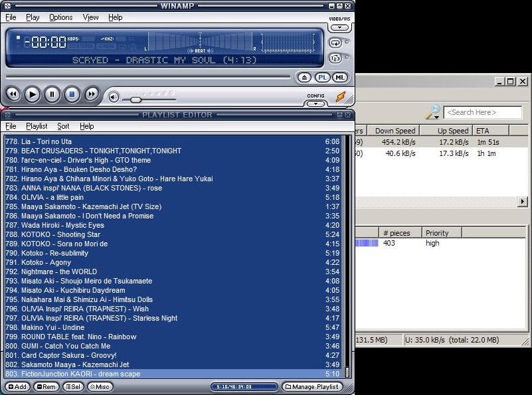532x395 pixels.
Task: Pause playback with the Pause button
Action: click(52, 94)
